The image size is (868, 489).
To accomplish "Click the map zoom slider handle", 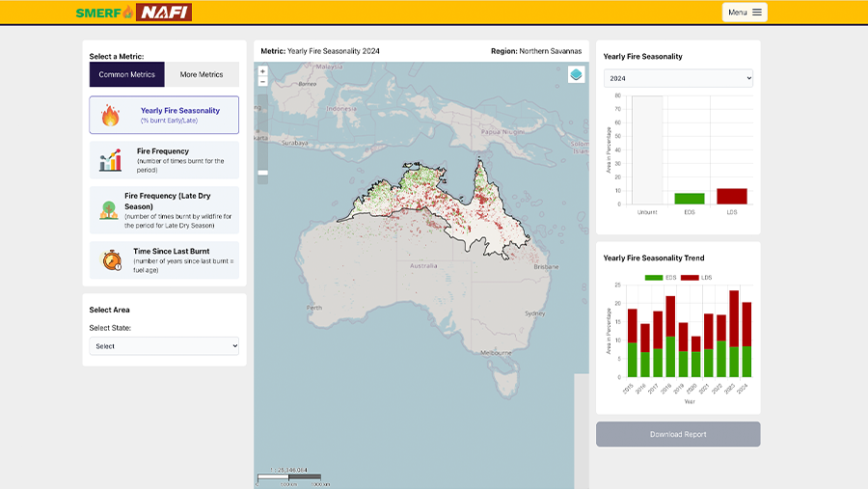I will click(262, 173).
